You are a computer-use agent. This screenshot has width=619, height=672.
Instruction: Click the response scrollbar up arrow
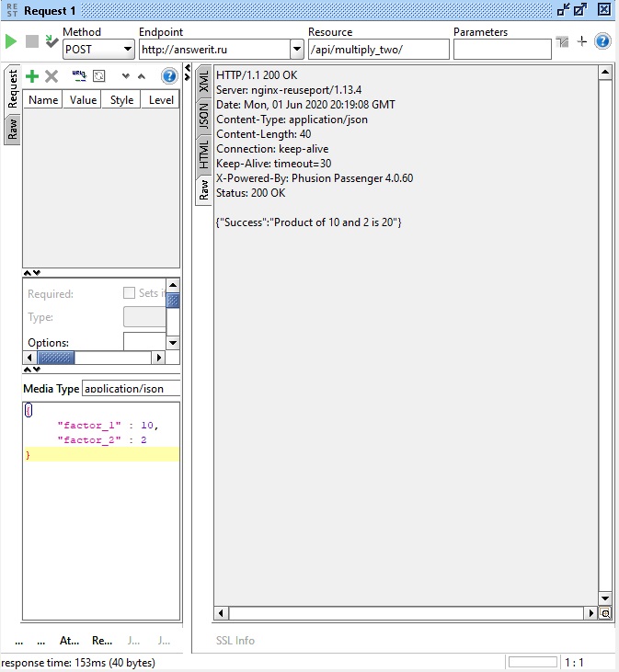tap(605, 72)
